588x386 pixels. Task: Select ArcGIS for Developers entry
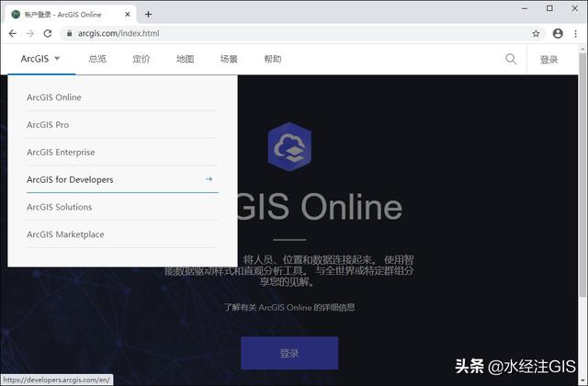point(122,179)
